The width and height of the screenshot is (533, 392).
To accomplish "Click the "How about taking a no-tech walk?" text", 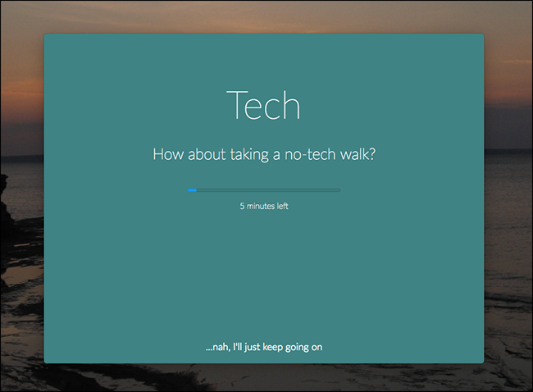I will coord(264,154).
